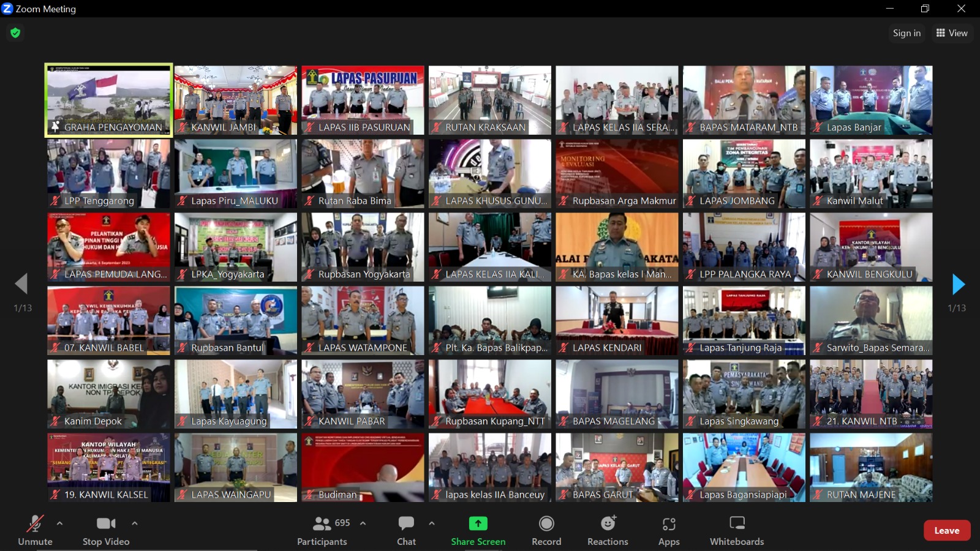The width and height of the screenshot is (980, 551).
Task: Open the Apps panel
Action: pyautogui.click(x=669, y=530)
